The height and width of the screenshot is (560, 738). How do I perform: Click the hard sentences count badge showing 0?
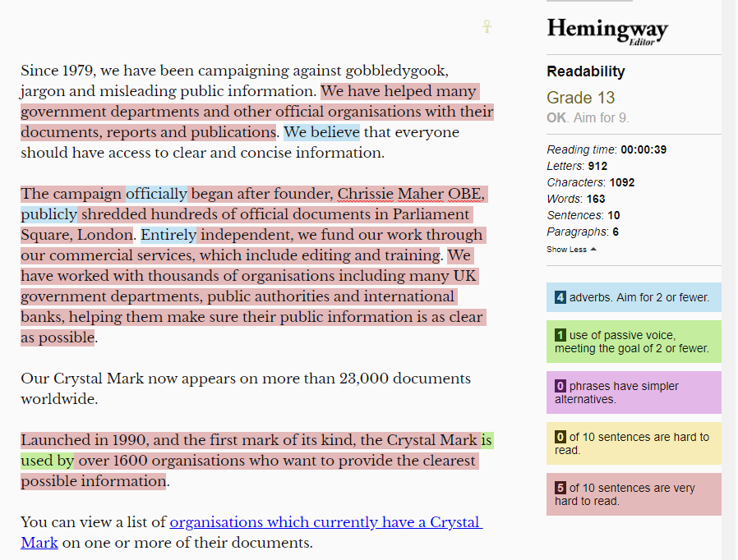point(560,437)
